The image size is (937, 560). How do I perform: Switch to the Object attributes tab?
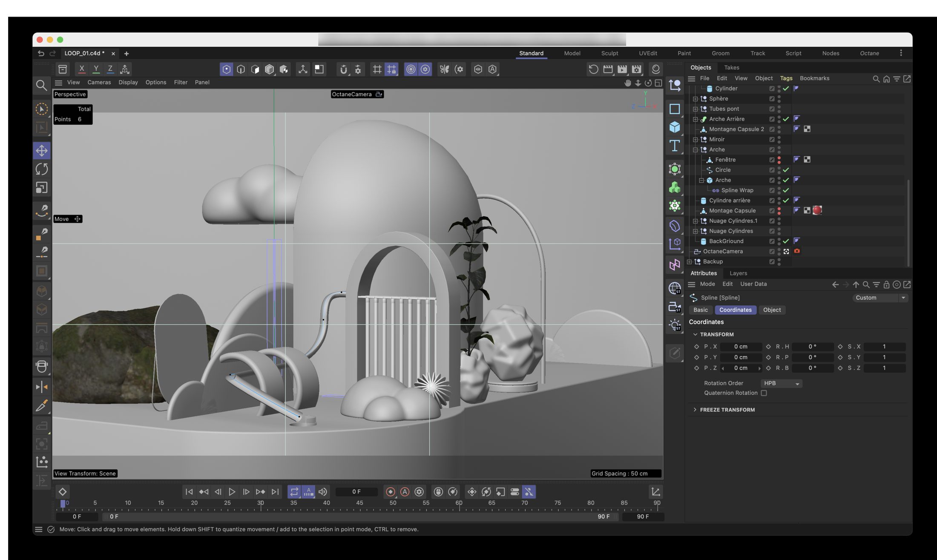pos(772,310)
